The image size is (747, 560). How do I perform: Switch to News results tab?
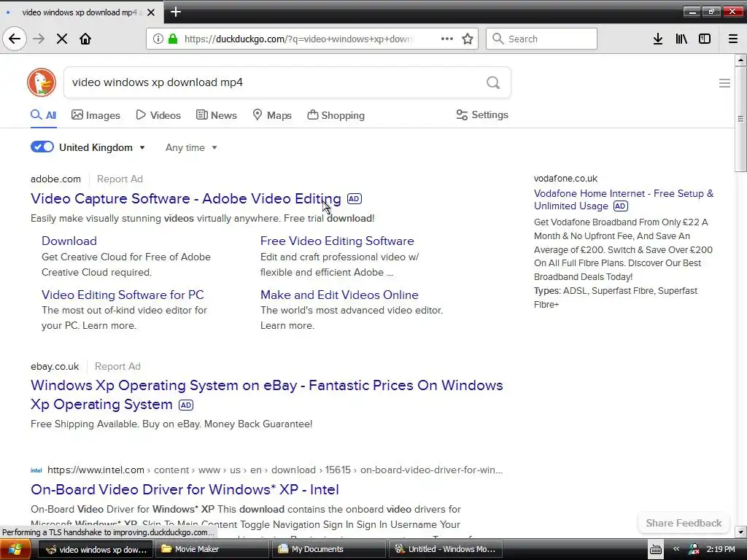point(216,115)
